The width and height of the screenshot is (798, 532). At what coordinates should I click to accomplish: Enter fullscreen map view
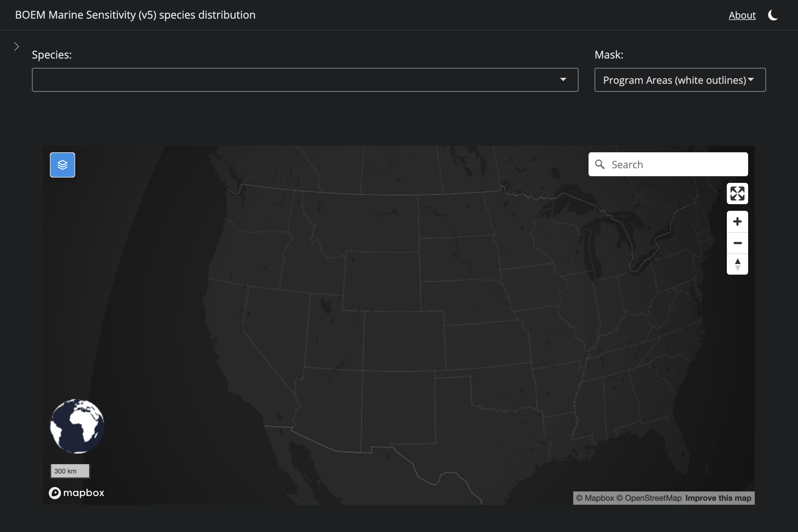[737, 194]
